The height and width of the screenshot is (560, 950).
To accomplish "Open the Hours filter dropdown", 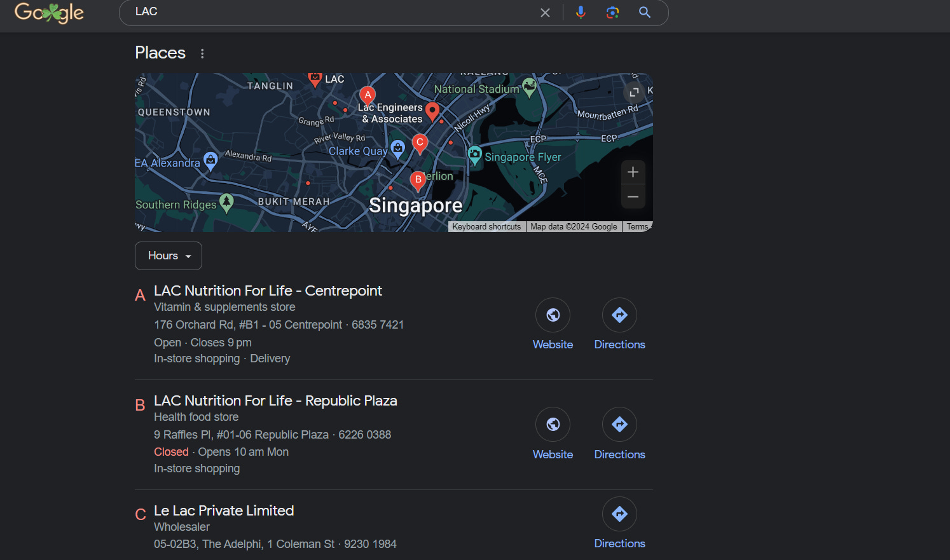I will tap(169, 256).
